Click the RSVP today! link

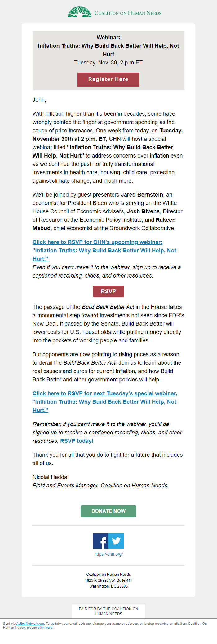[x=77, y=441]
